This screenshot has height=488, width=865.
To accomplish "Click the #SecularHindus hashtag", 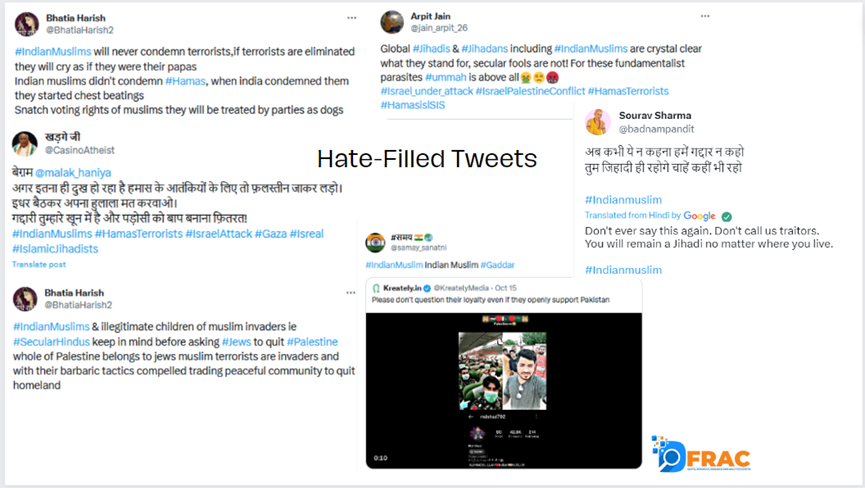I will [51, 342].
